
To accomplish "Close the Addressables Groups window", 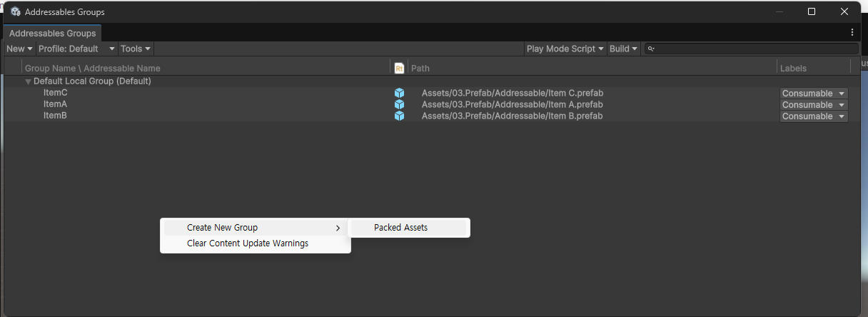I will [x=844, y=11].
